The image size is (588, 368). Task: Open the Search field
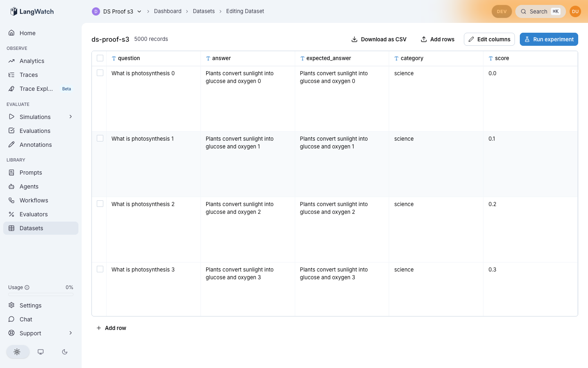click(541, 11)
